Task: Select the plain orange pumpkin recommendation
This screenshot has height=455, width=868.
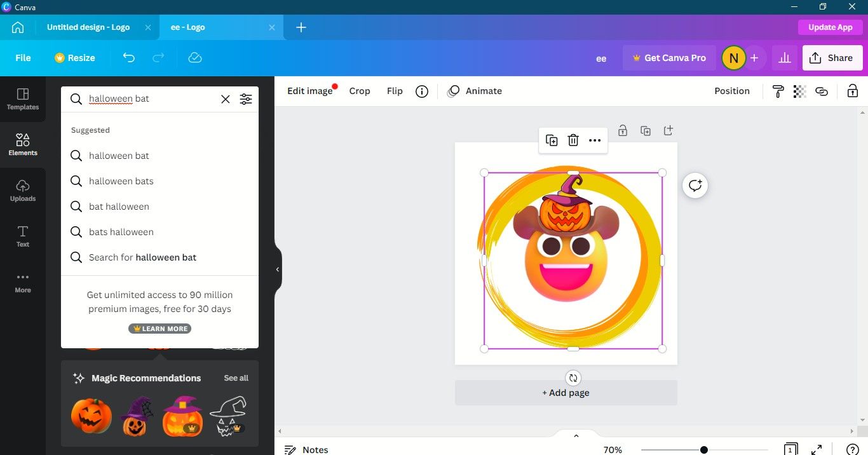Action: tap(92, 416)
